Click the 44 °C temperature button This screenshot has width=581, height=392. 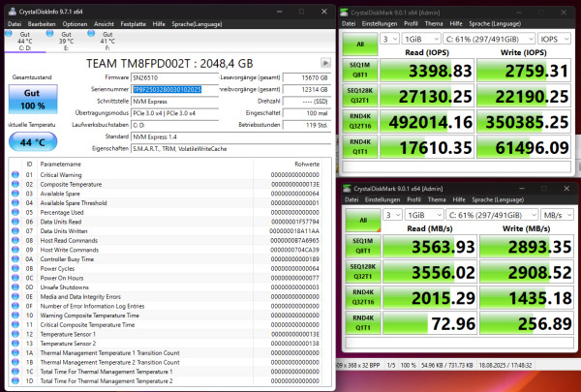pyautogui.click(x=33, y=142)
